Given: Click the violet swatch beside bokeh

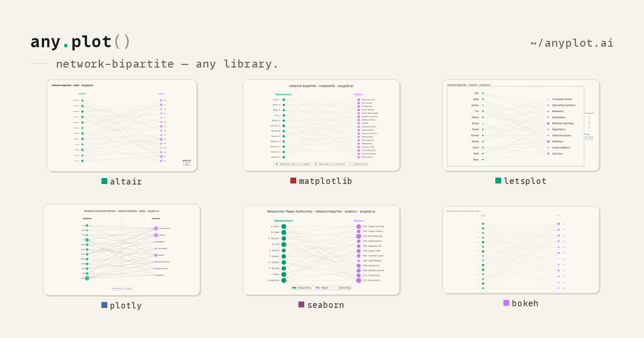Looking at the screenshot, I should (506, 303).
